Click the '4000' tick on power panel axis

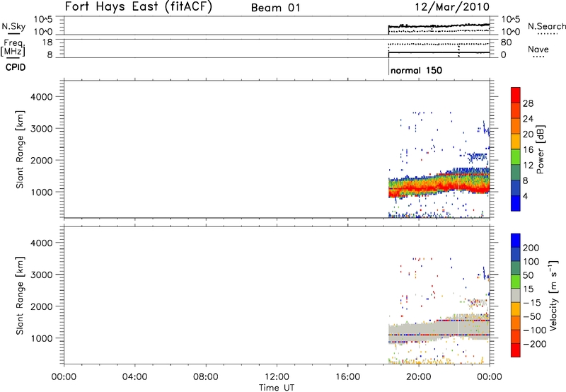click(x=41, y=97)
